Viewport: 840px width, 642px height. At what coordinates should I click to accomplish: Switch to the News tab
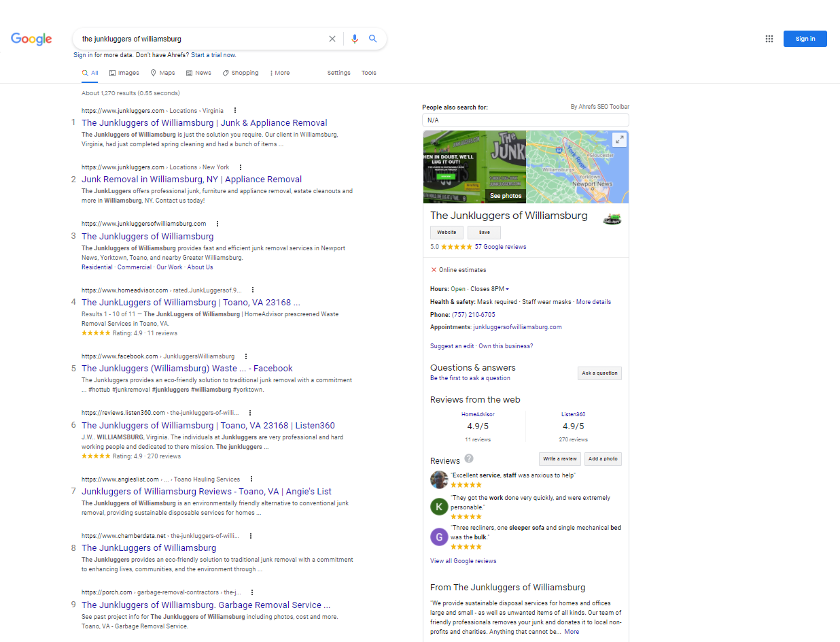coord(198,73)
